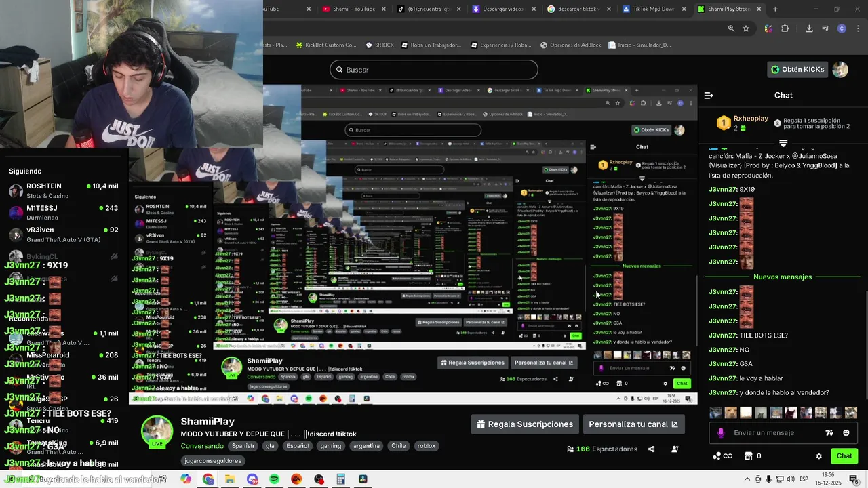The height and width of the screenshot is (488, 868).
Task: Click the language indicator ESP in tray
Action: click(804, 480)
